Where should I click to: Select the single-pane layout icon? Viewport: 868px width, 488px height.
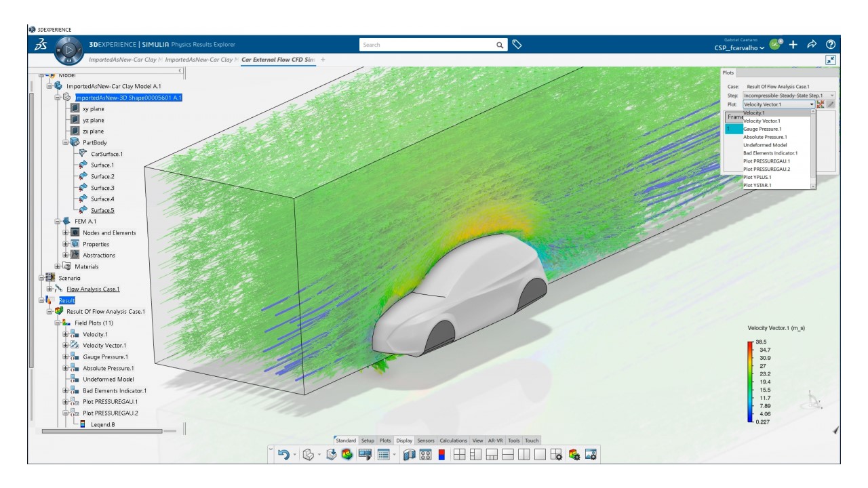pos(540,455)
